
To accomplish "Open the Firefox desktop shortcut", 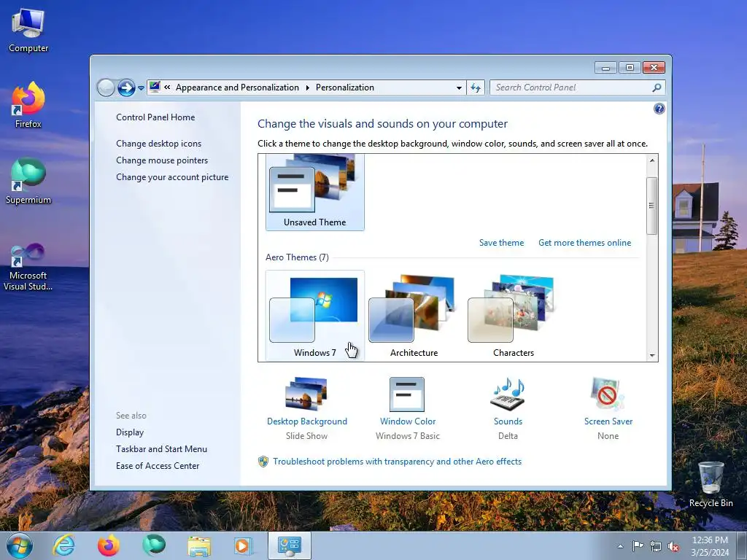I will pyautogui.click(x=28, y=105).
